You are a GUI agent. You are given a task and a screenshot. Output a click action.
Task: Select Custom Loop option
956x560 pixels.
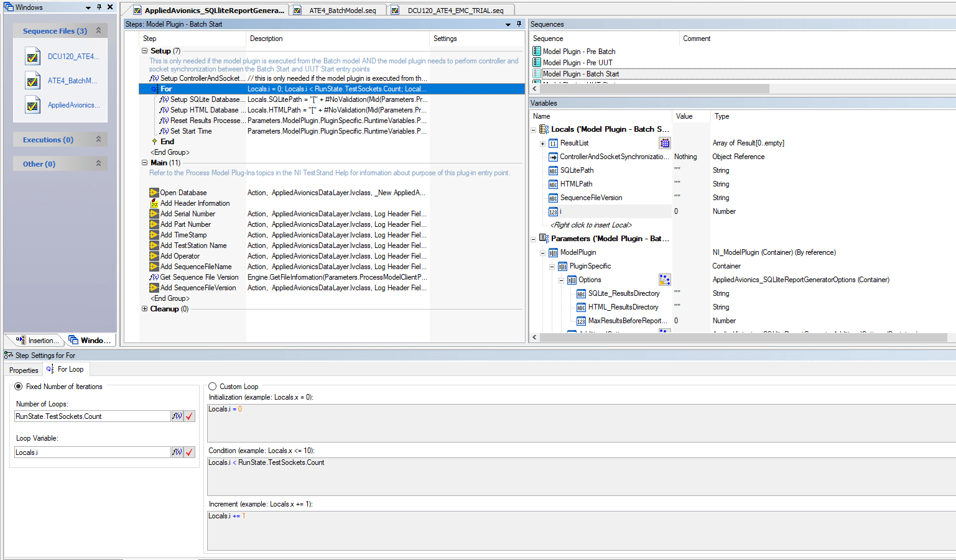[x=213, y=387]
